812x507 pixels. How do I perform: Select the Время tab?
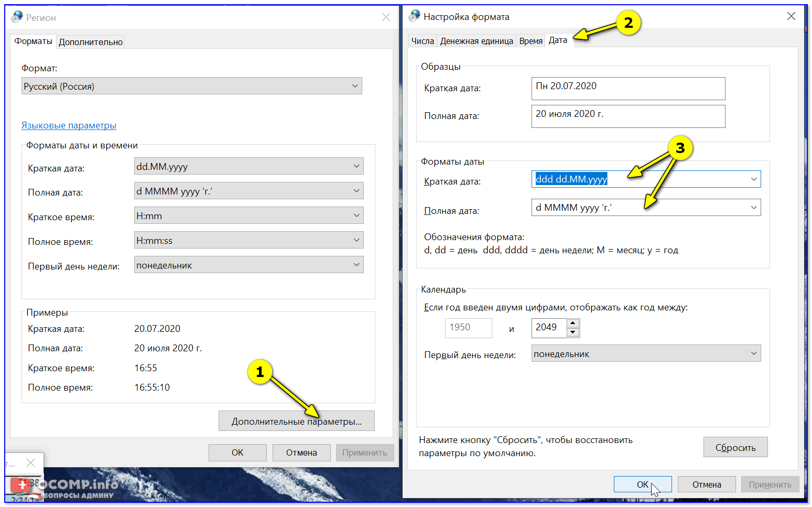tap(530, 41)
